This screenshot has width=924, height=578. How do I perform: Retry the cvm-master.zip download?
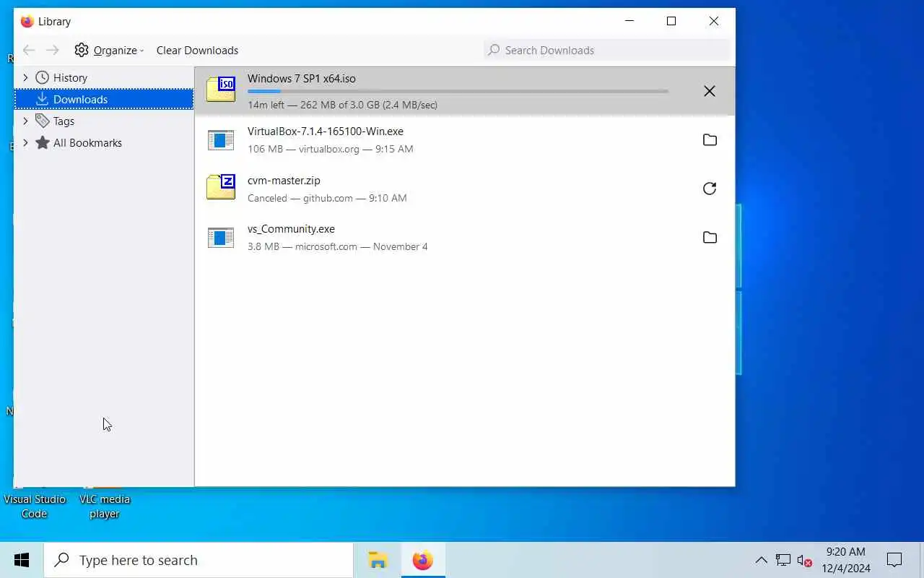click(710, 189)
